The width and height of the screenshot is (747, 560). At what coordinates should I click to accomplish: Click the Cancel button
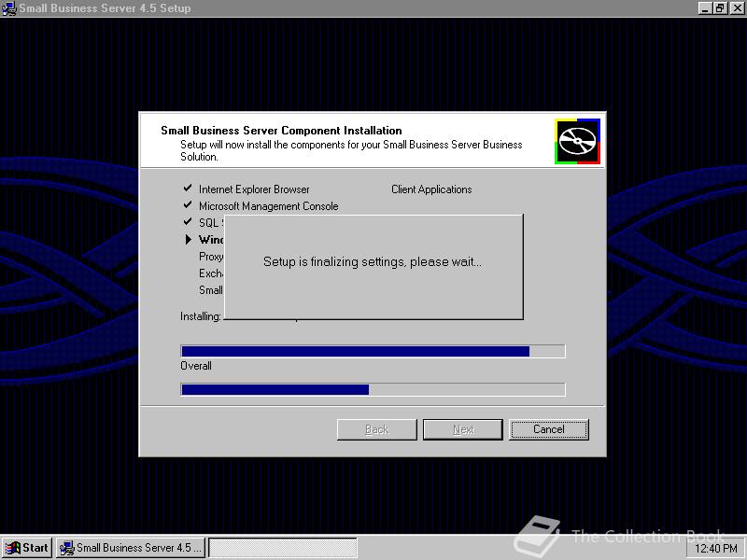point(549,429)
